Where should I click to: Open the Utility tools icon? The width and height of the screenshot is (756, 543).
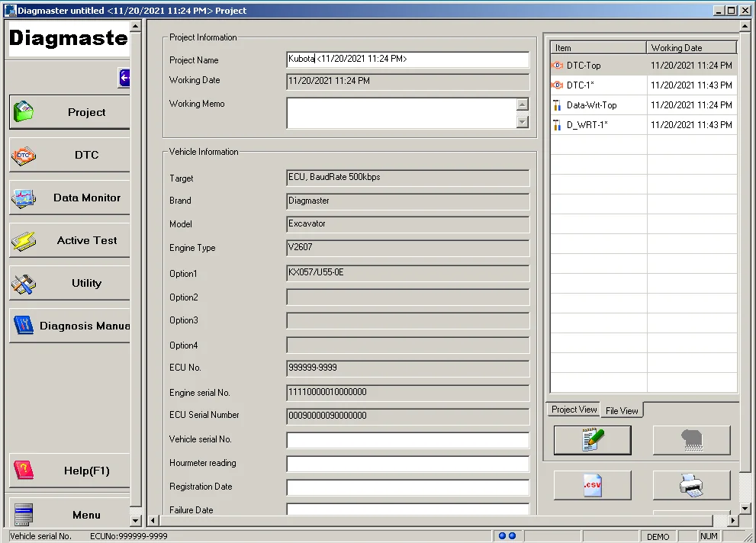point(23,282)
